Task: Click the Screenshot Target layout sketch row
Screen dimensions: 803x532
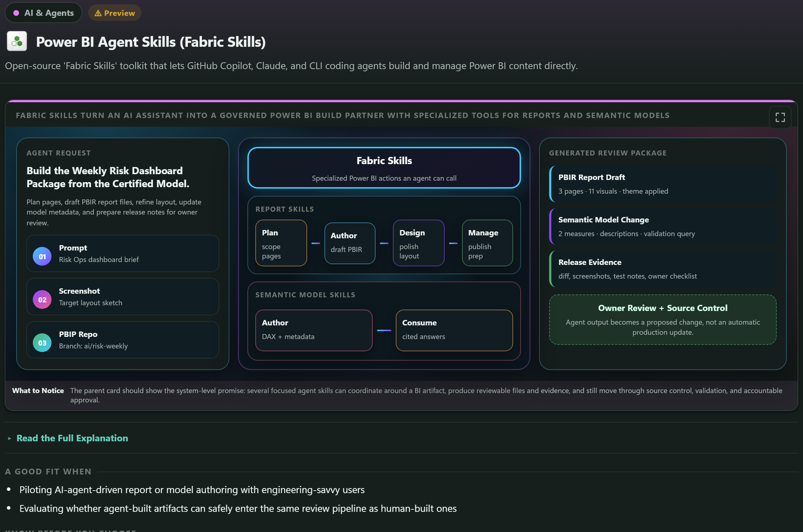Action: 123,297
